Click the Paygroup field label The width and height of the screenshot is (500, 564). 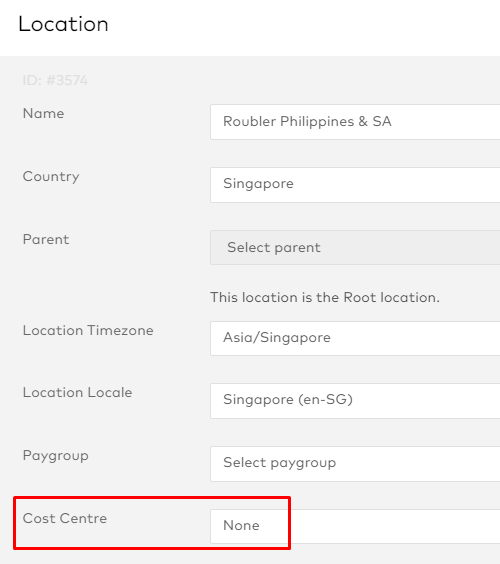[x=55, y=456]
